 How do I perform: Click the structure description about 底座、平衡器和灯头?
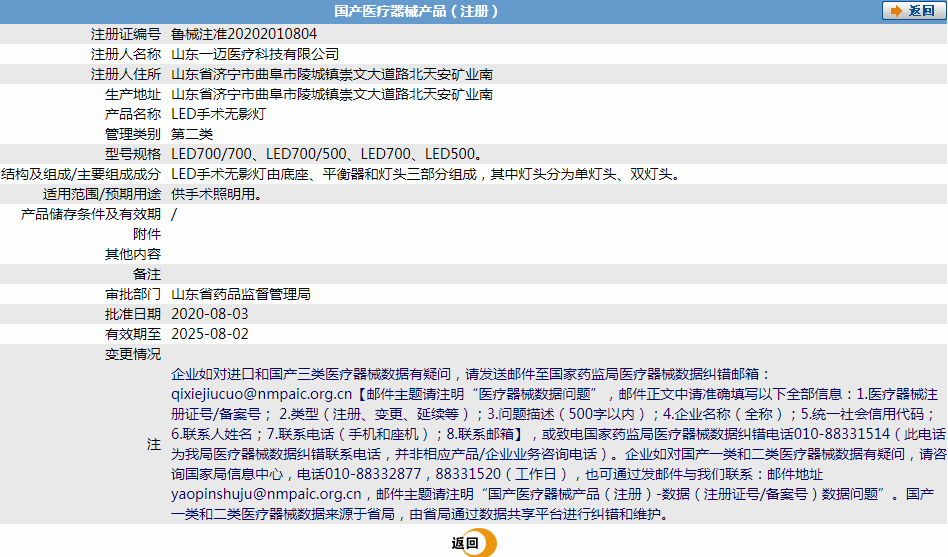(x=427, y=174)
